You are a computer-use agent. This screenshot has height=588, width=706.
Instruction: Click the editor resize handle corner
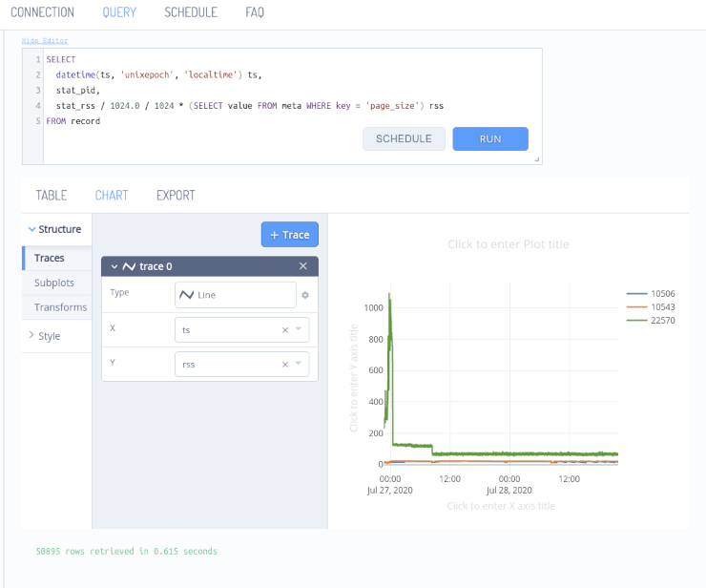pos(537,159)
